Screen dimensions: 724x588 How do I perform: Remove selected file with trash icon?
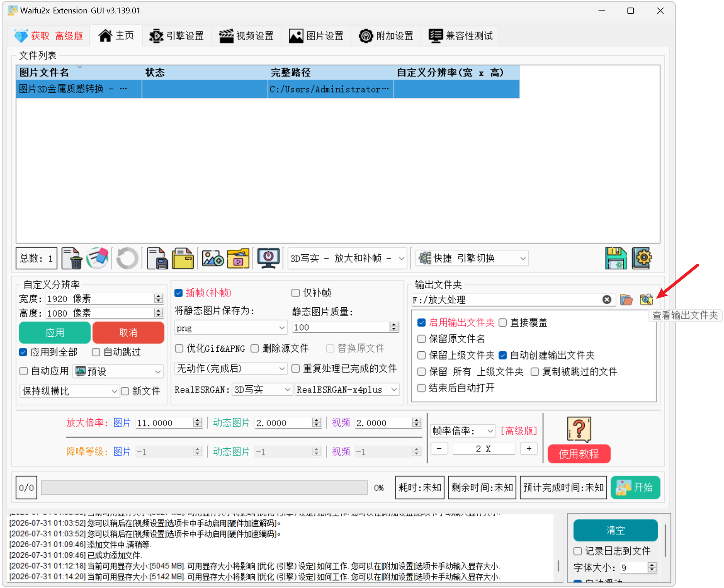pyautogui.click(x=72, y=258)
